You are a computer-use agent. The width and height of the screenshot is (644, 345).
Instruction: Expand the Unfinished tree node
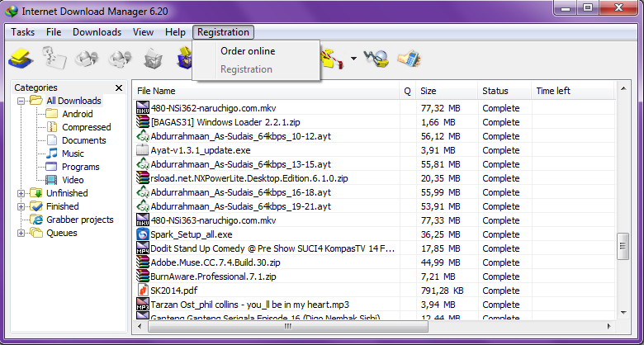click(21, 193)
